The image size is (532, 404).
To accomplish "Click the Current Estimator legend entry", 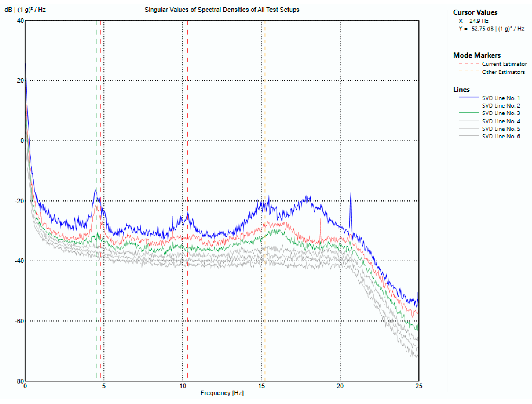I will 504,64.
